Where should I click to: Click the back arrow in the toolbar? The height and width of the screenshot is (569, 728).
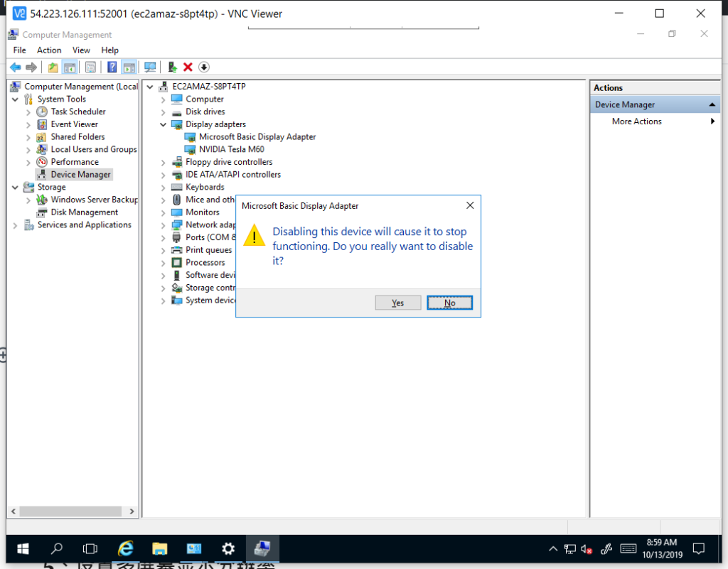click(x=15, y=67)
